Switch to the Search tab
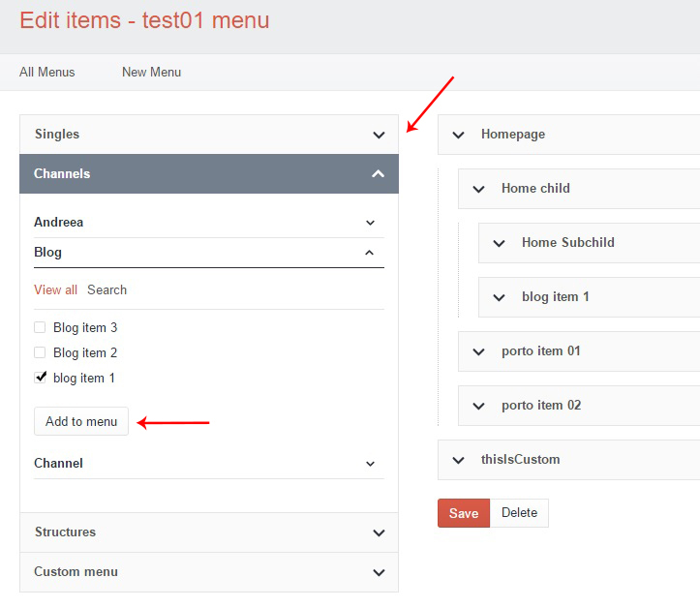Screen dimensions: 700x608 point(107,290)
